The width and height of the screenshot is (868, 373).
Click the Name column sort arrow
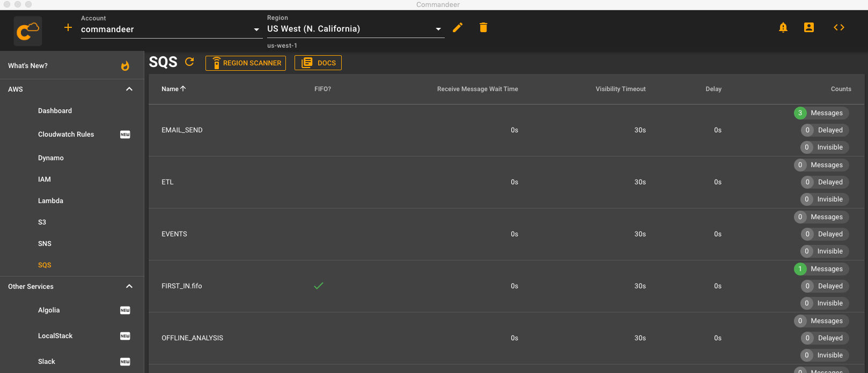tap(183, 89)
